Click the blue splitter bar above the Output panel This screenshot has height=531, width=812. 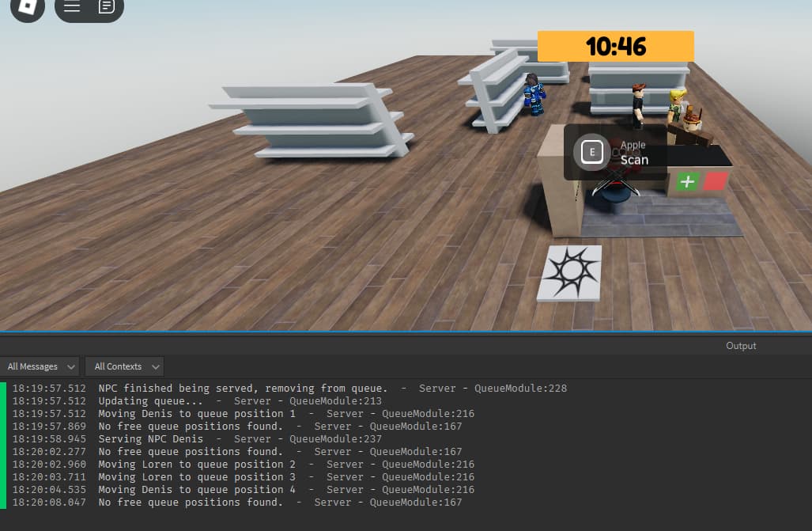tap(405, 332)
